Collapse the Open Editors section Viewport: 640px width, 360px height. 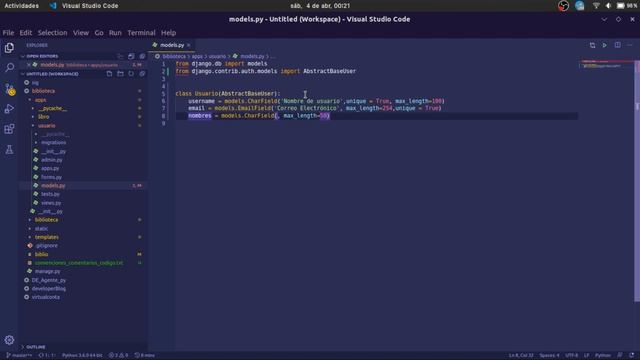[x=42, y=56]
